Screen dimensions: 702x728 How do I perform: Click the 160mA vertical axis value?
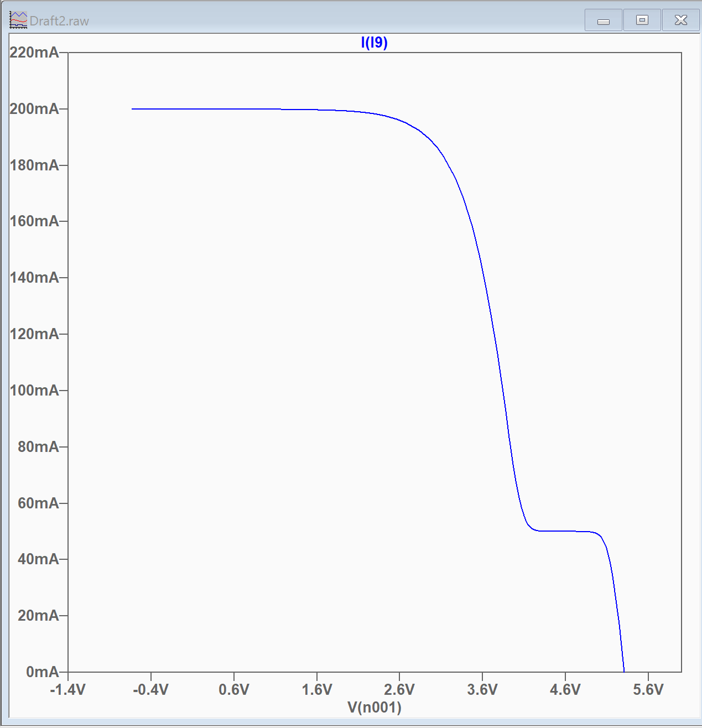pyautogui.click(x=34, y=221)
